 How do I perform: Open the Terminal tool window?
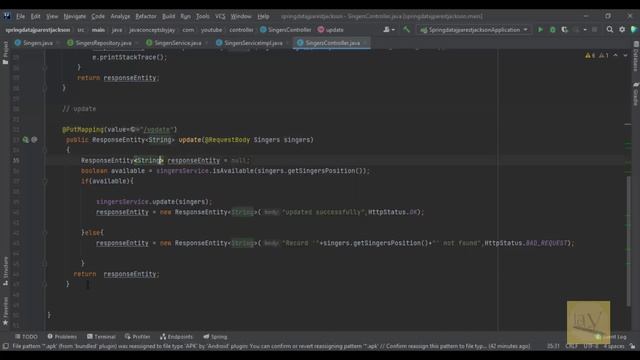(101, 337)
